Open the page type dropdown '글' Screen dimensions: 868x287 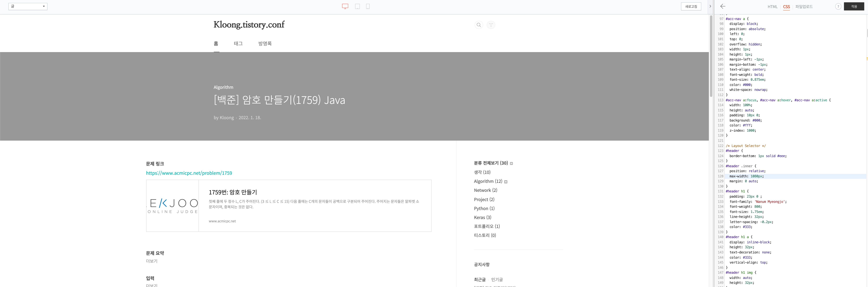tap(28, 6)
